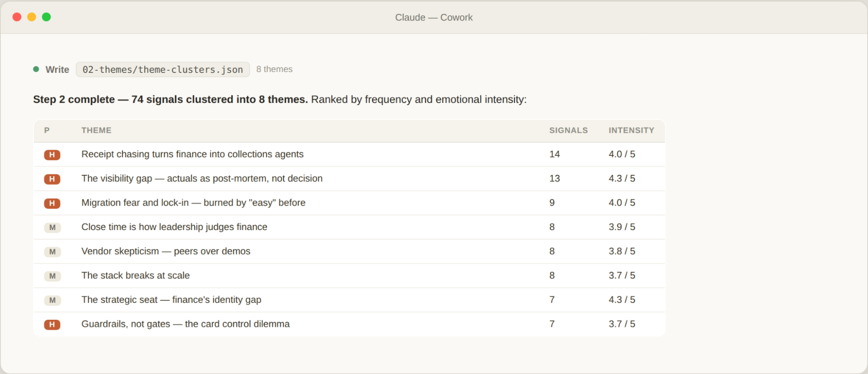
Task: Click the M badge for Vendor skepticism row
Action: [x=52, y=252]
